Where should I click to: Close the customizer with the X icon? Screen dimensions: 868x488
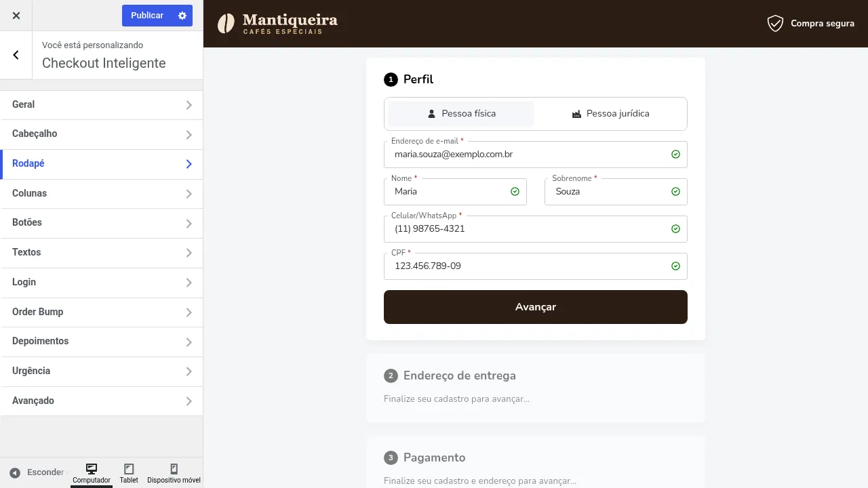pyautogui.click(x=16, y=16)
